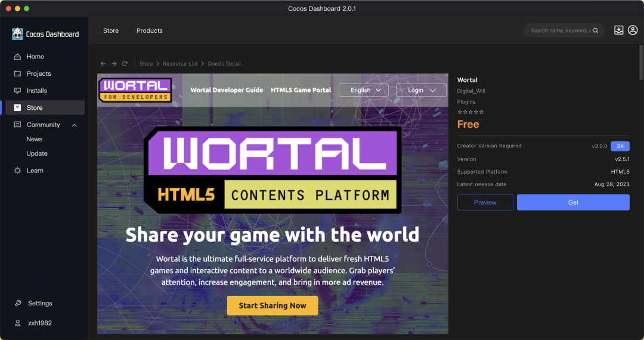644x340 pixels.
Task: Click the Store bag icon in sidebar
Action: click(17, 107)
